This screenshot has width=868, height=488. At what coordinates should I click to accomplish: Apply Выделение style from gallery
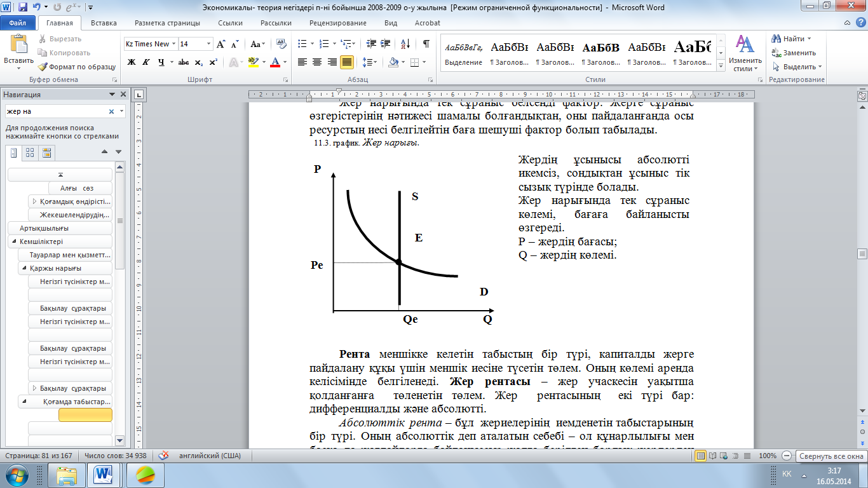click(463, 53)
